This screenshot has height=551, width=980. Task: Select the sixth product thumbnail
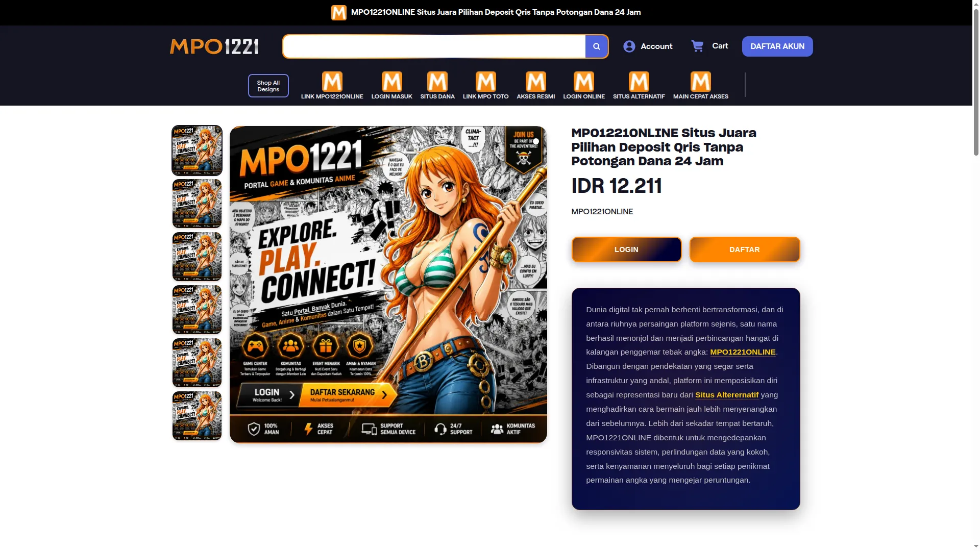click(x=197, y=416)
